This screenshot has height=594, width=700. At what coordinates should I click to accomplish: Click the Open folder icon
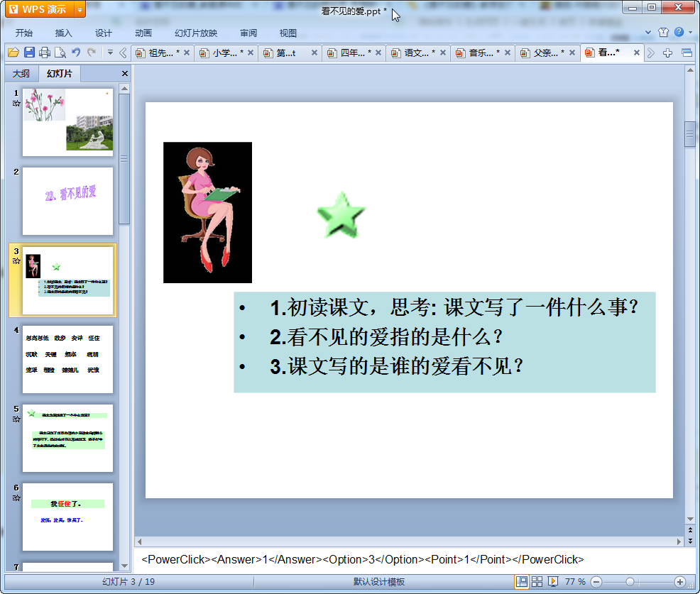(x=13, y=53)
